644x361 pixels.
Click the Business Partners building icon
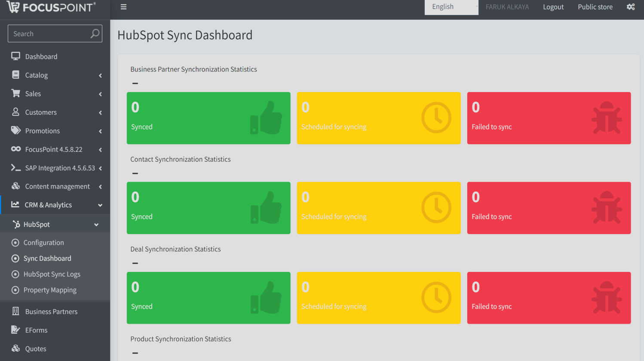16,311
